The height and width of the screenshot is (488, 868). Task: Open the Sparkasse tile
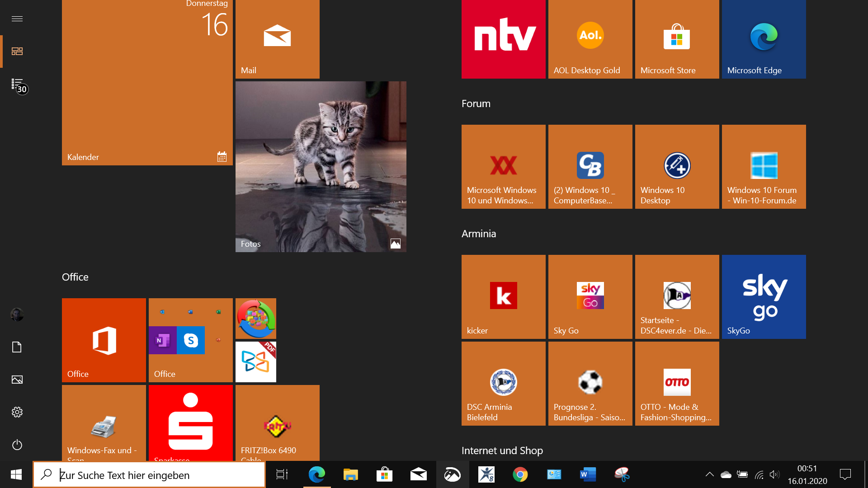click(x=190, y=423)
